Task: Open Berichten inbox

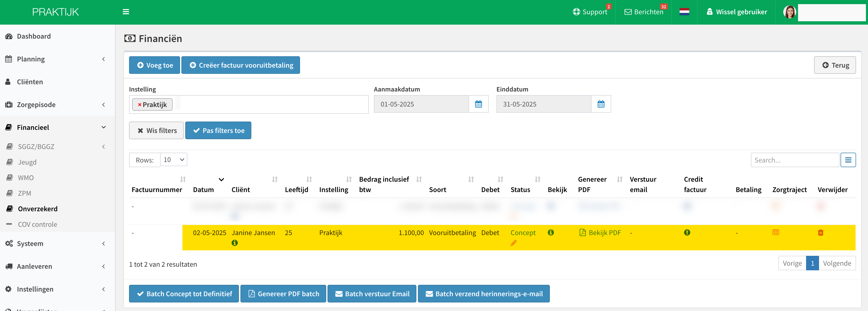Action: tap(644, 12)
